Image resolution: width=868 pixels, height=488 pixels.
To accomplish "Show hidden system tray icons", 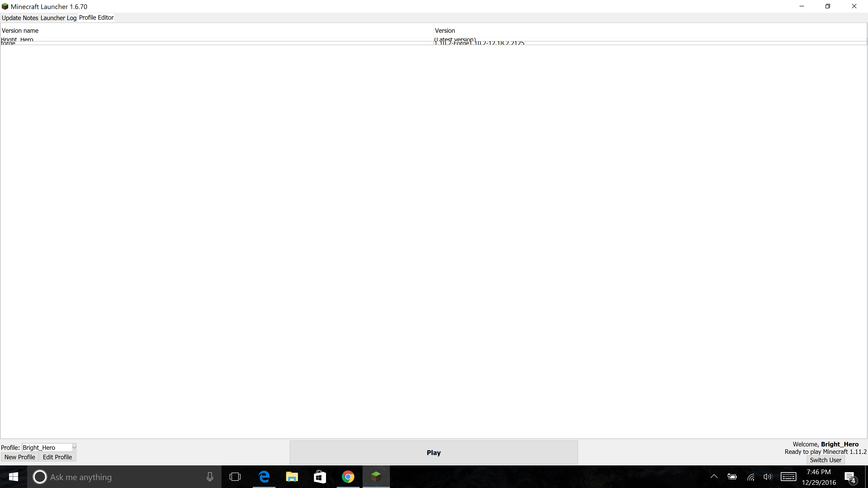I will click(714, 476).
